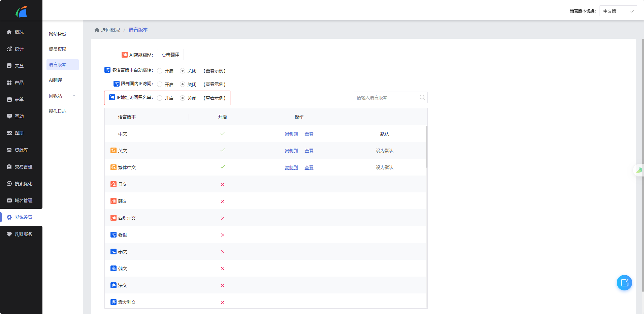
Task: Click 设为默认 in the 繁体中文 row
Action: (385, 167)
